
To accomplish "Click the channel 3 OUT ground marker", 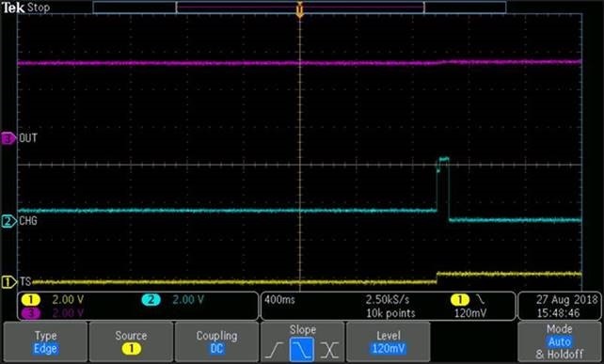I will coord(8,138).
